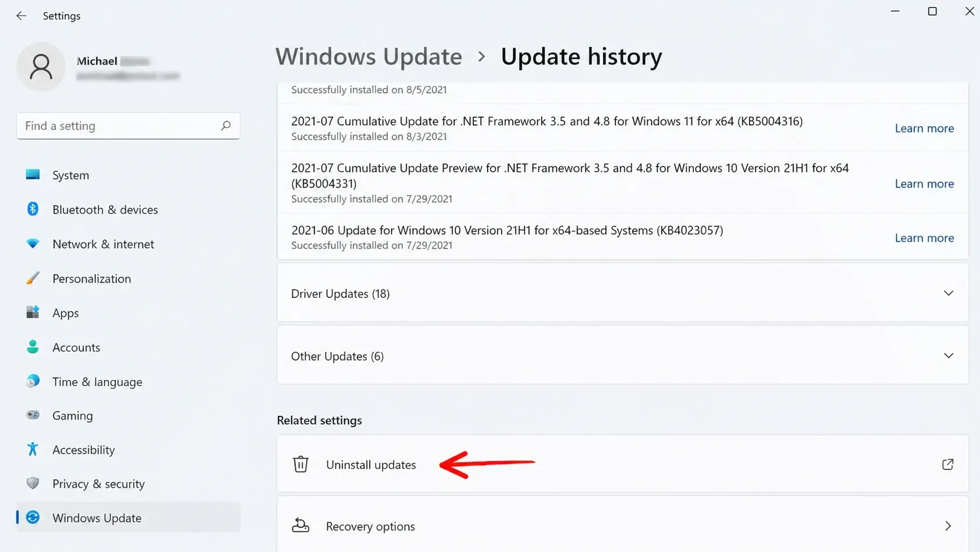Click the open-external icon on Uninstall updates
Screen dimensions: 980x552
click(948, 465)
